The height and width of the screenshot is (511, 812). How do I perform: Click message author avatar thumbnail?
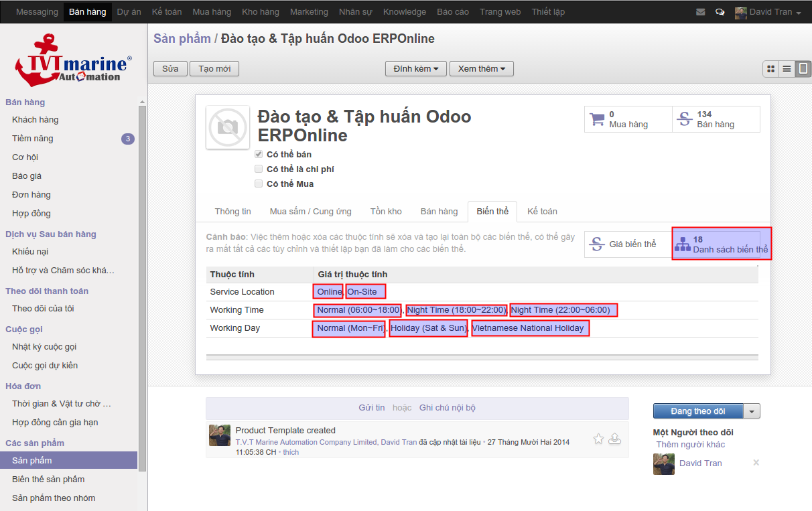coord(220,435)
